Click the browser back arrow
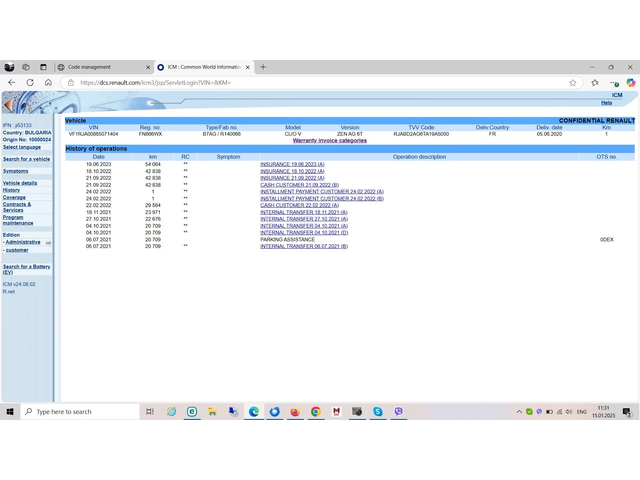The image size is (640, 480). click(x=13, y=83)
